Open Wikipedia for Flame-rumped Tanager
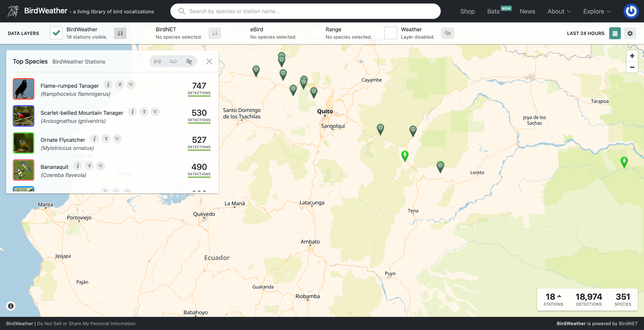This screenshot has height=330, width=644. pos(131,85)
